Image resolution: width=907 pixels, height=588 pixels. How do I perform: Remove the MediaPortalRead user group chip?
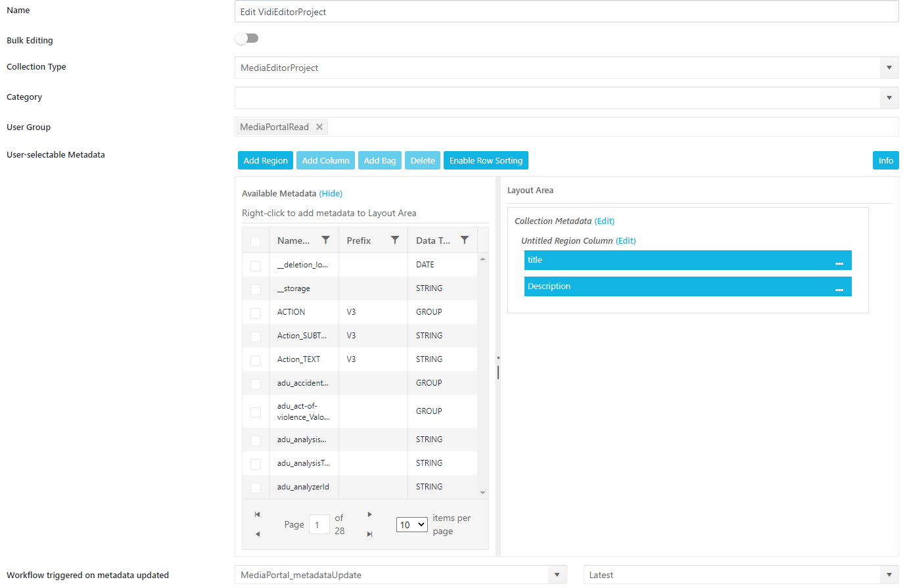tap(319, 126)
